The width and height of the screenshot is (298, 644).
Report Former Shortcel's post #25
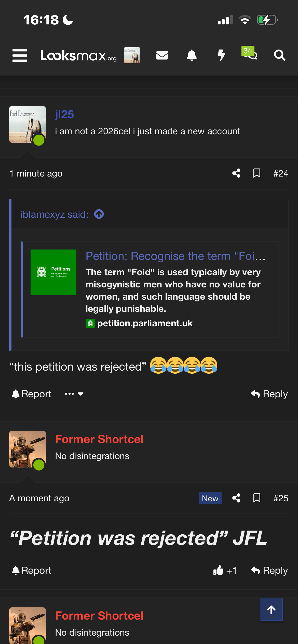tap(32, 570)
